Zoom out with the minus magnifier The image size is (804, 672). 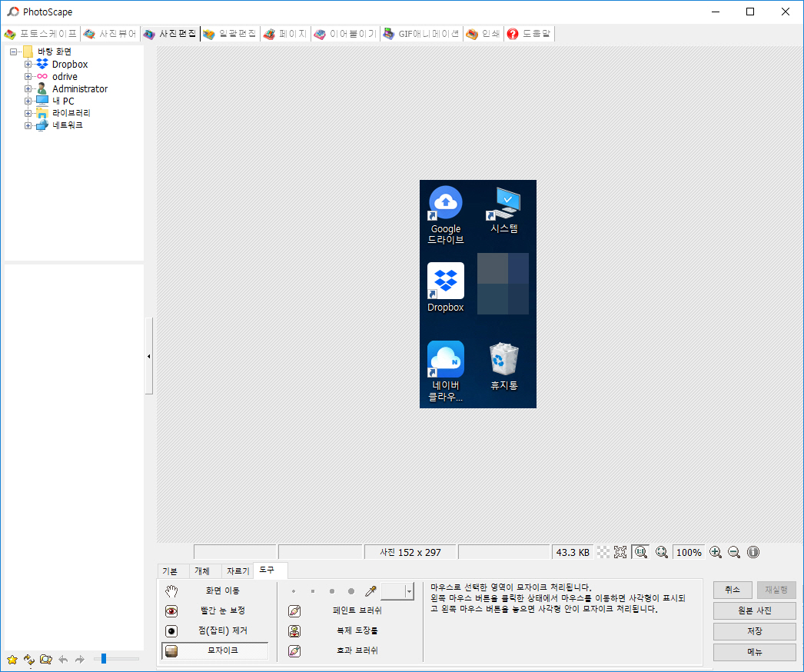click(734, 552)
